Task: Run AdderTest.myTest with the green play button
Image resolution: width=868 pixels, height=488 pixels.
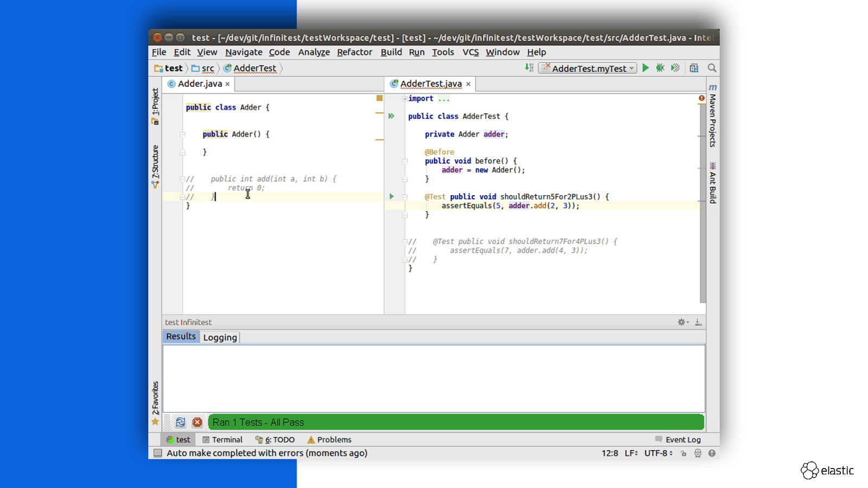Action: tap(646, 68)
